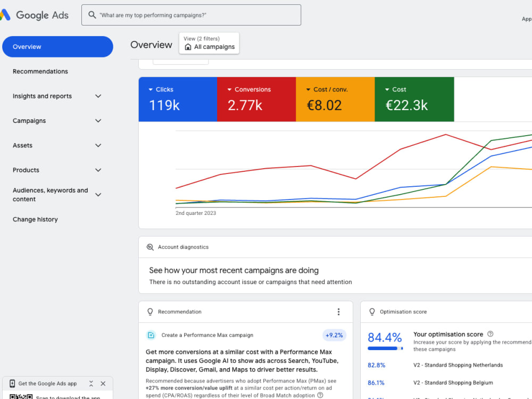Click phone icon in Get the Google Ads app

point(12,384)
